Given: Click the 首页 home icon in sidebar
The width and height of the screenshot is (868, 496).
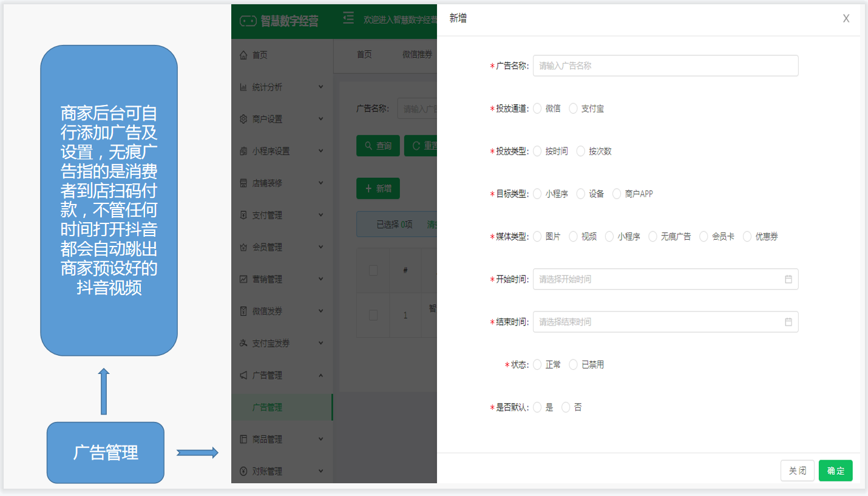Looking at the screenshot, I should pyautogui.click(x=243, y=55).
